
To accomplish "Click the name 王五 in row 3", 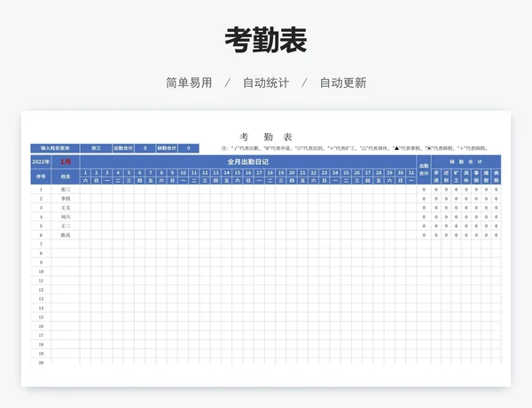I will (x=66, y=208).
